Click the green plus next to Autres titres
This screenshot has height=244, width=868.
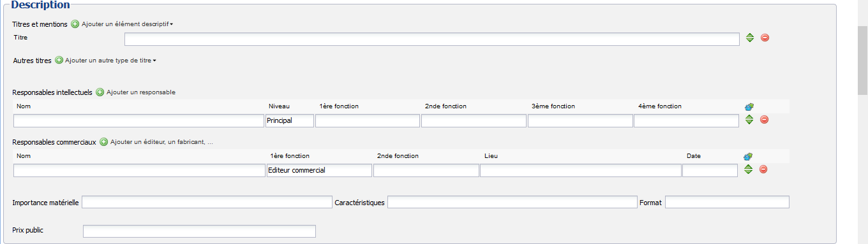pyautogui.click(x=59, y=61)
